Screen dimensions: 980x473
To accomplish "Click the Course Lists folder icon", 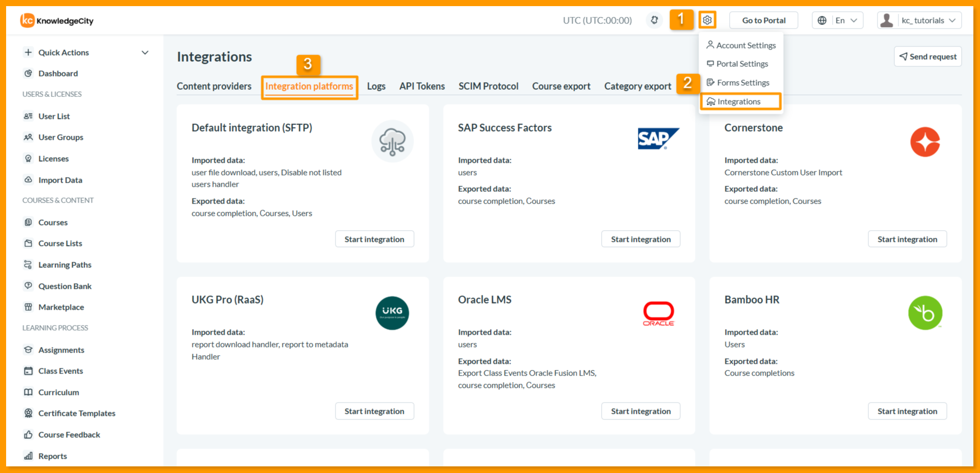I will [x=28, y=243].
